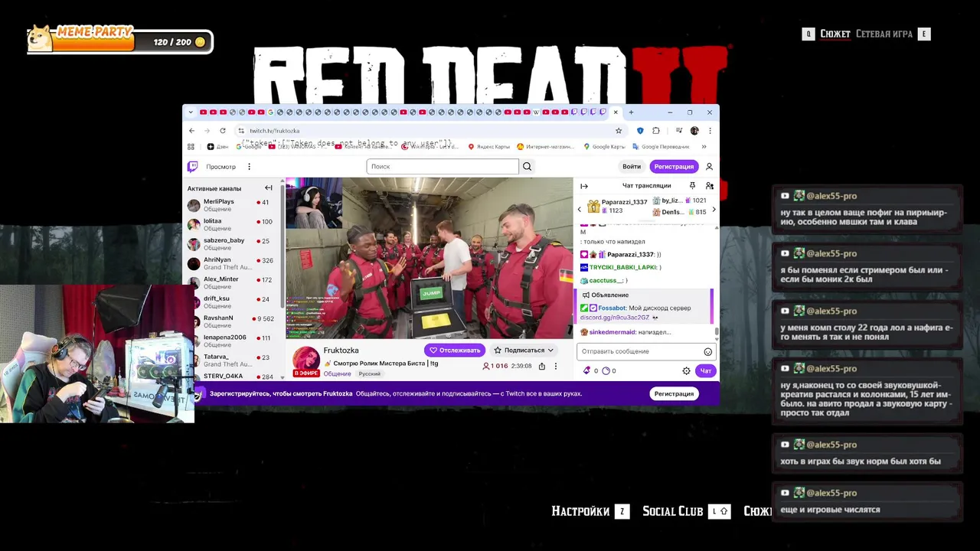This screenshot has height=551, width=980.
Task: Click the Twitch search magnifier button
Action: click(527, 167)
